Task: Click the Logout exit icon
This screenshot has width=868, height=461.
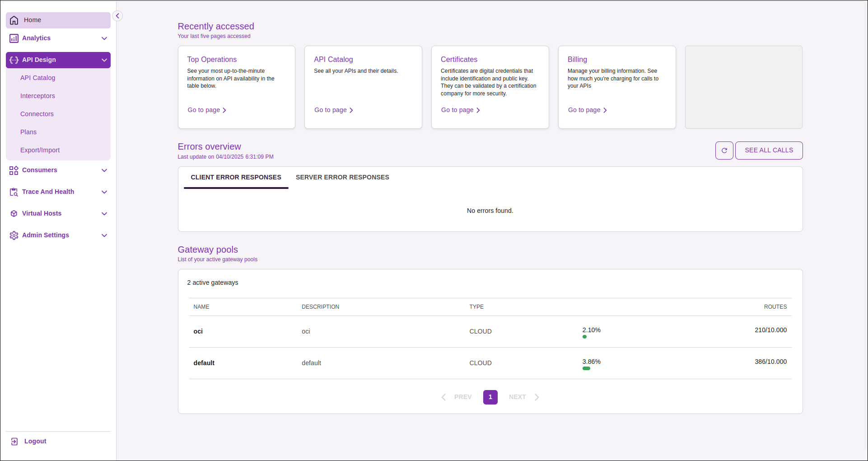Action: point(14,441)
